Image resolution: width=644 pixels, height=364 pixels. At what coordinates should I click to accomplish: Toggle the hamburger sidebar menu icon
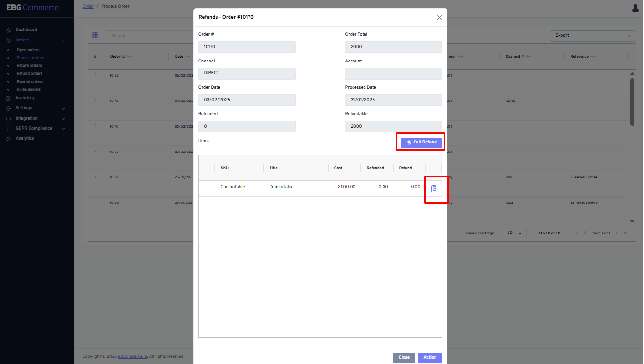tap(63, 8)
